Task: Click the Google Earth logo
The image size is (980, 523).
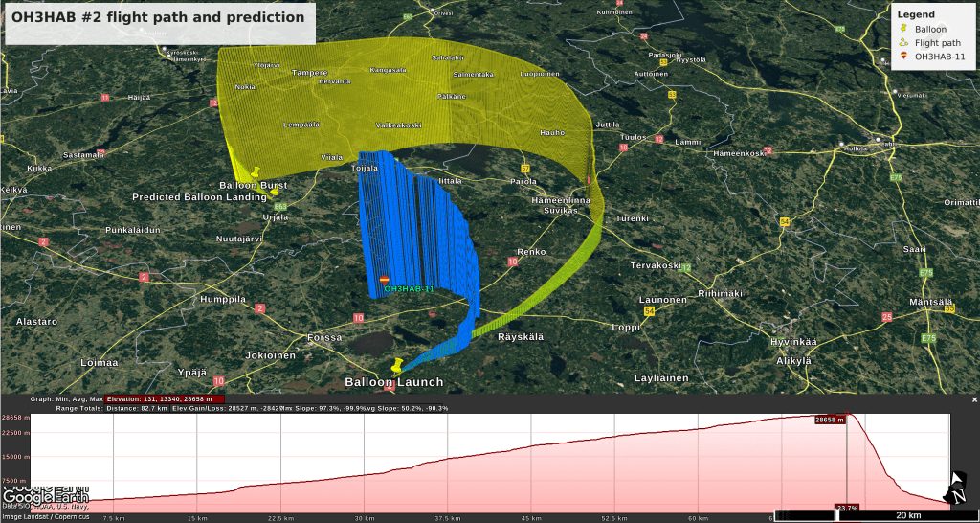Action: 46,497
